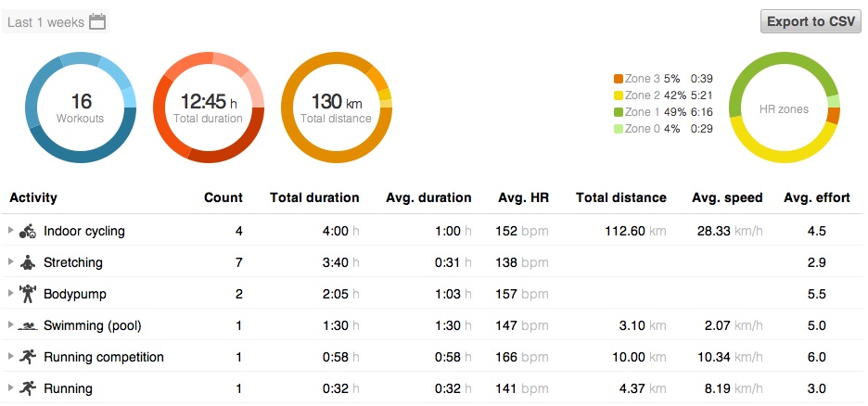868x406 pixels.
Task: Expand the Indoor cycling row
Action: [11, 231]
